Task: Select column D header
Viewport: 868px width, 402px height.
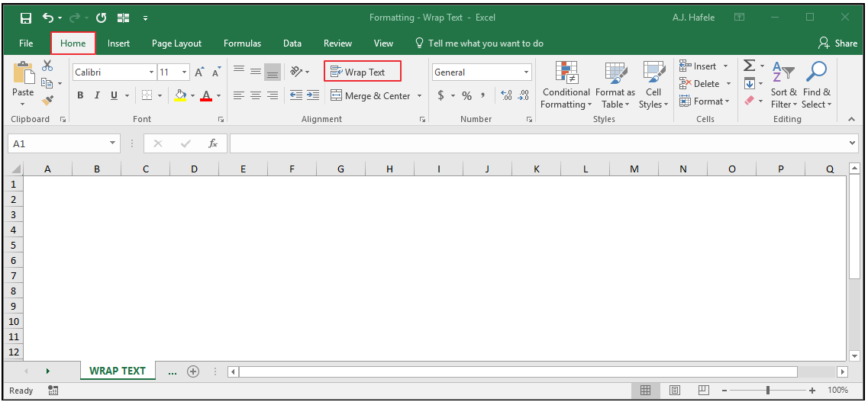Action: pyautogui.click(x=195, y=169)
